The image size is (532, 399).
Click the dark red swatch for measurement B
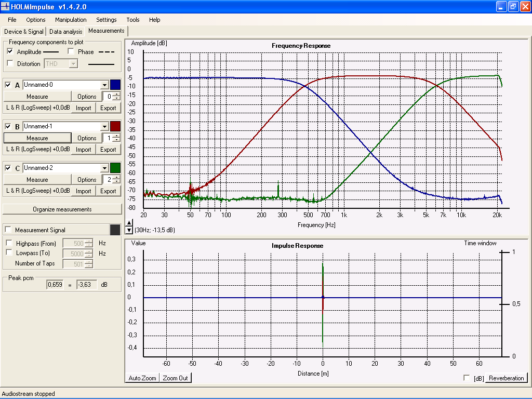point(115,127)
